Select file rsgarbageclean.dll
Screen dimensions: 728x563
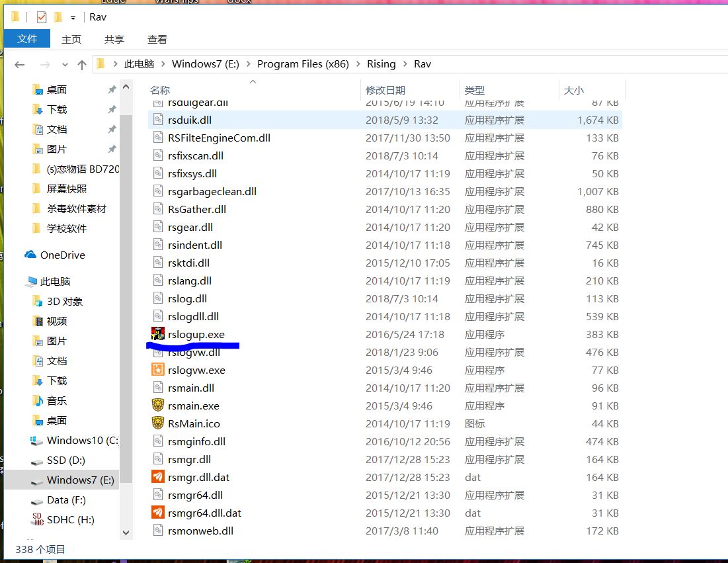385,191
